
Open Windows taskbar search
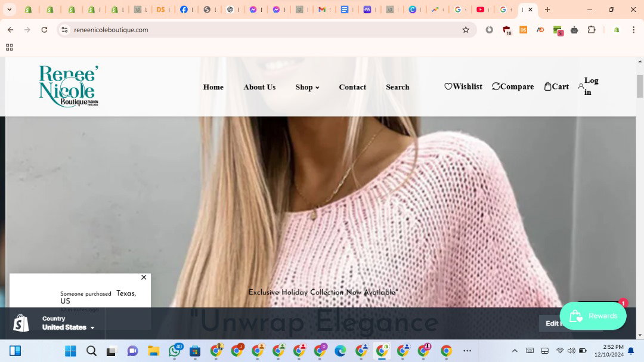(91, 351)
